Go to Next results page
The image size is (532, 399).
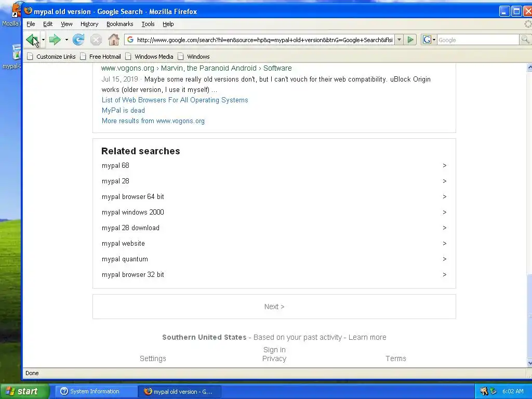(x=274, y=307)
